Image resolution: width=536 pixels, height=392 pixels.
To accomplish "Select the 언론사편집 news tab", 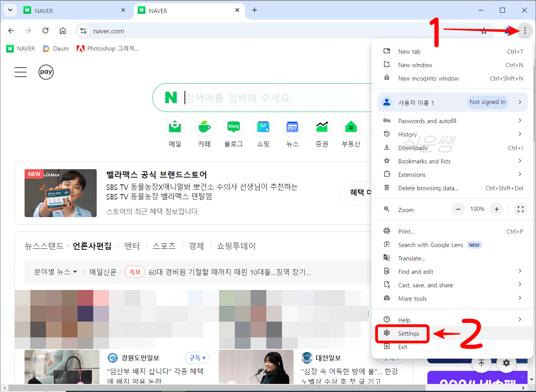I will point(92,246).
